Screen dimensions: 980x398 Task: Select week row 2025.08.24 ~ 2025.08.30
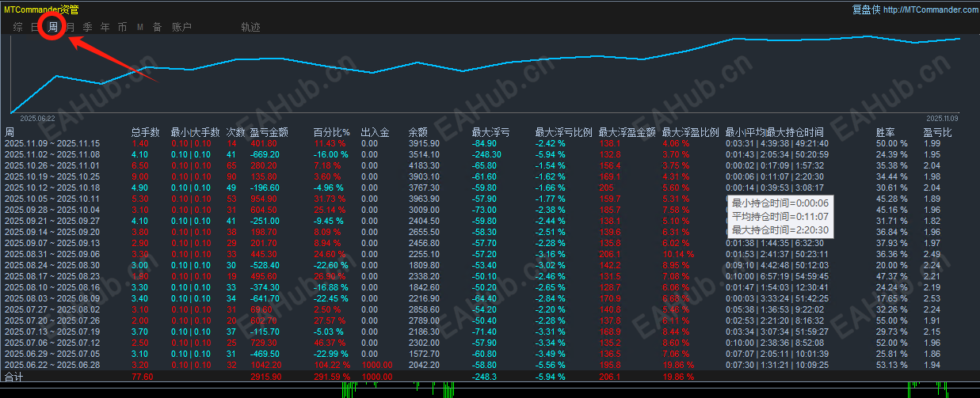490,264
